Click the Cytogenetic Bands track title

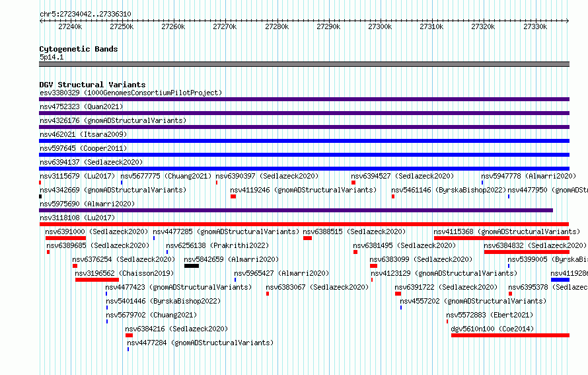pyautogui.click(x=79, y=49)
